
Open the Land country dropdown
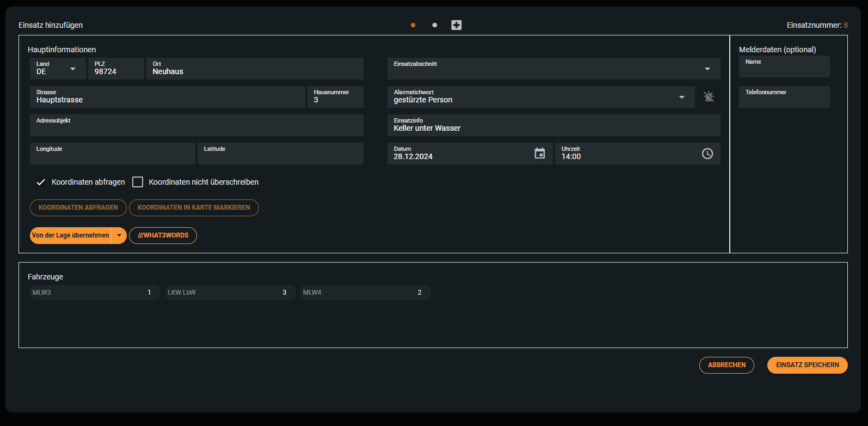point(72,69)
